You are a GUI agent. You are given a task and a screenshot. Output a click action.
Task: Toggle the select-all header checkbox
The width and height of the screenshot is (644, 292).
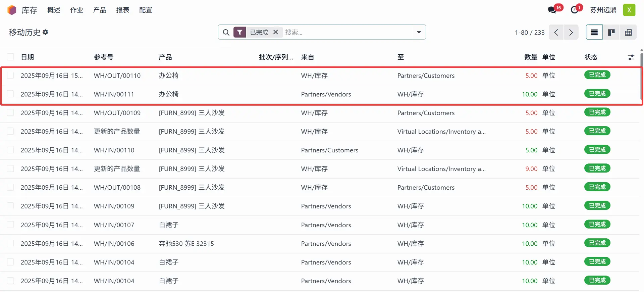(11, 57)
